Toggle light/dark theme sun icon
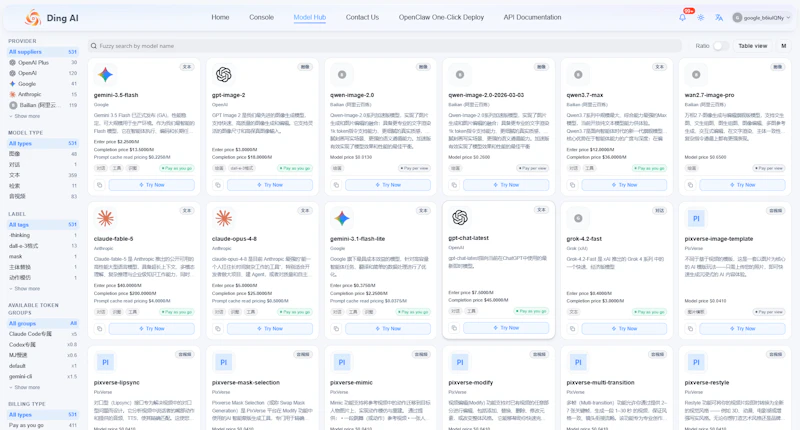 pyautogui.click(x=701, y=17)
